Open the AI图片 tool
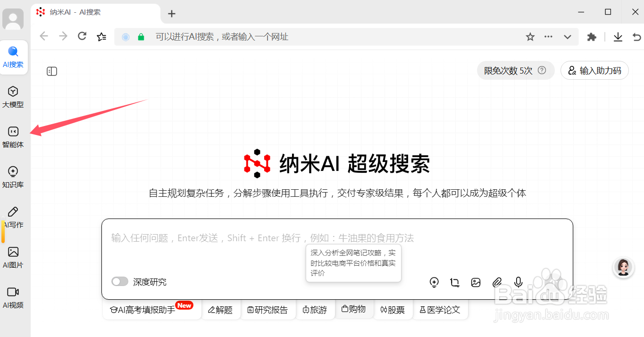 coord(14,257)
